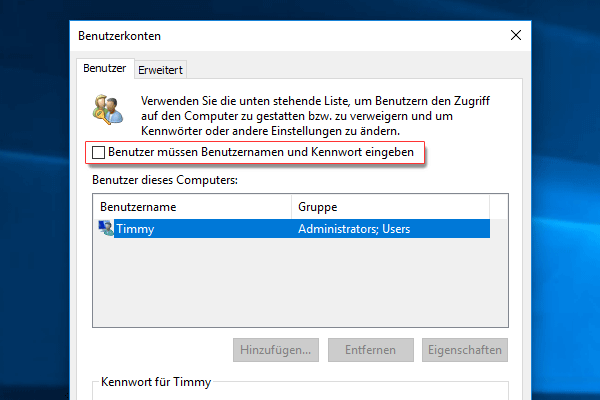The height and width of the screenshot is (400, 600).
Task: Click the 'Administrators; Users' group cell
Action: pos(354,229)
